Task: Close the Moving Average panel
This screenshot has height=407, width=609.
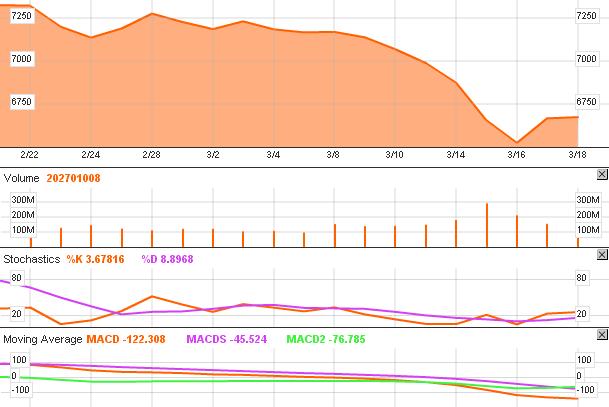Action: point(601,339)
